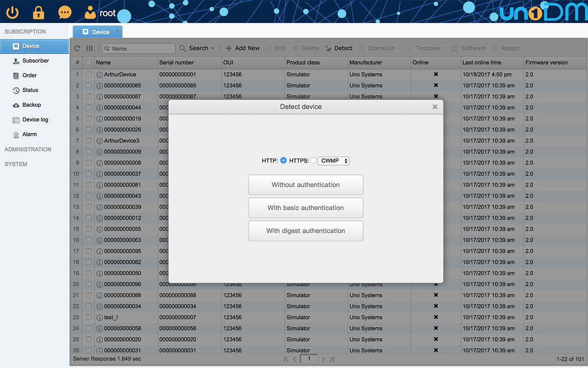Go to next page arrow in pager

323,359
